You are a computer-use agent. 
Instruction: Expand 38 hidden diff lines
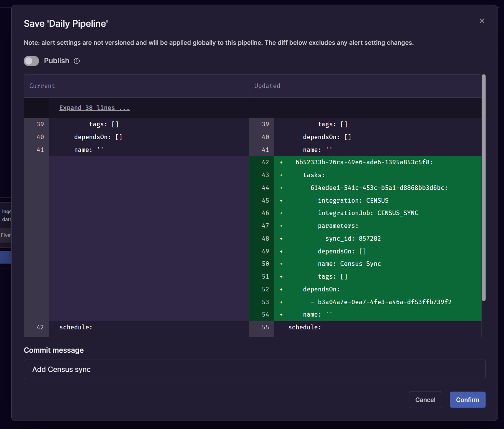coord(94,108)
